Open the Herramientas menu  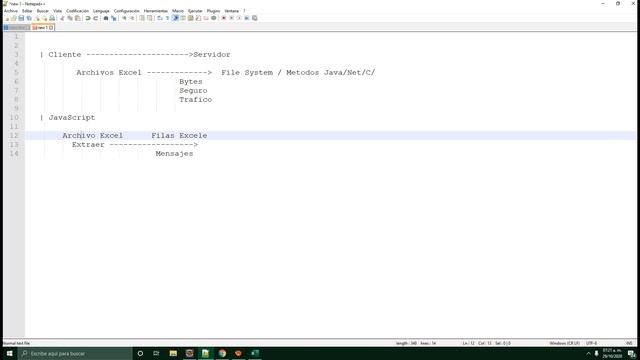point(156,11)
